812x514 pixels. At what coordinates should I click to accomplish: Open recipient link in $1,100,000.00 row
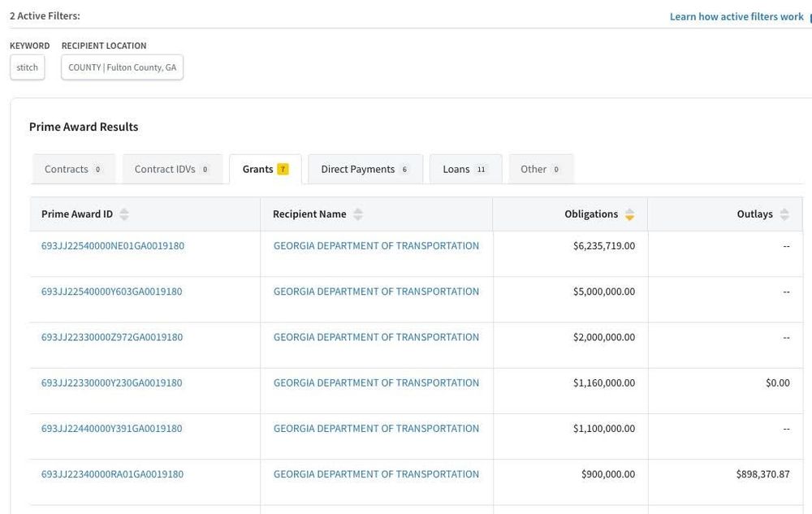[376, 429]
